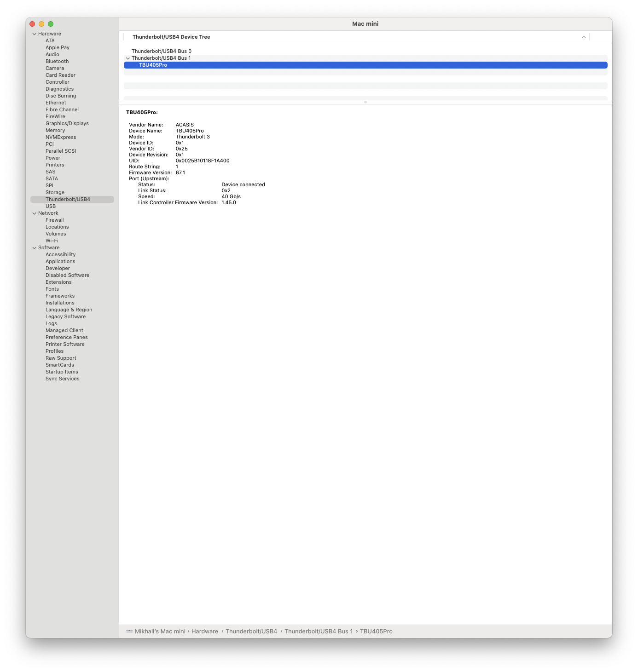Open Diagnostics in the sidebar

(x=59, y=89)
